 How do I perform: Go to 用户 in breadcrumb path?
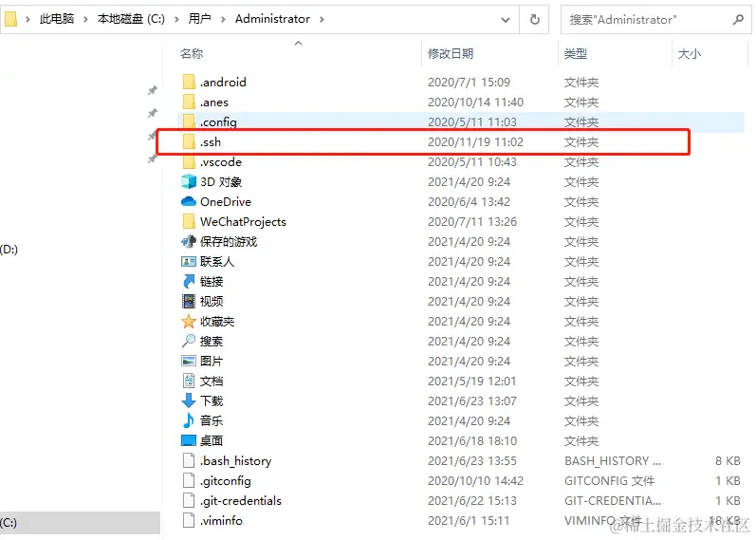[x=199, y=19]
